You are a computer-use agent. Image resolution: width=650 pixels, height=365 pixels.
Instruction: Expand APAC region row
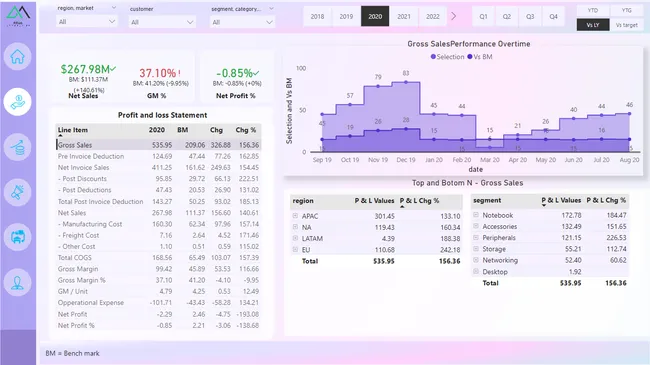point(295,216)
